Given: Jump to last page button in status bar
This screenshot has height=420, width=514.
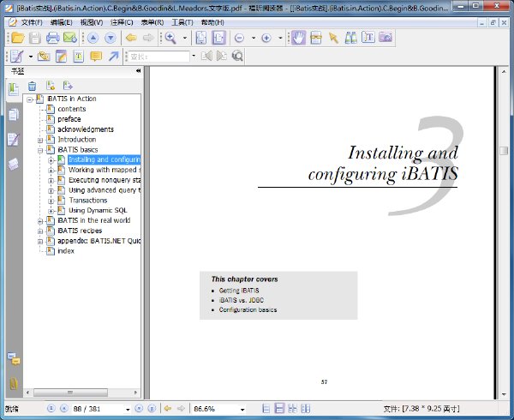Looking at the screenshot, I should (x=152, y=409).
